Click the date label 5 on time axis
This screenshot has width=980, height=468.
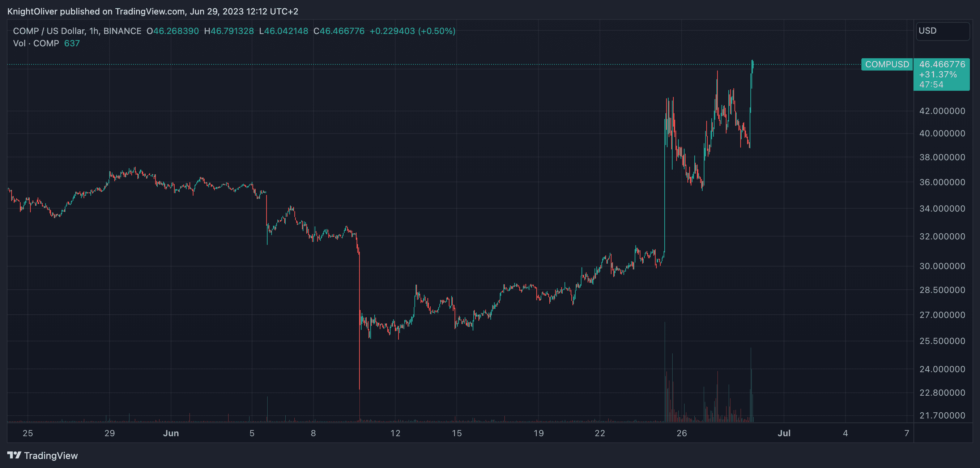click(x=252, y=433)
